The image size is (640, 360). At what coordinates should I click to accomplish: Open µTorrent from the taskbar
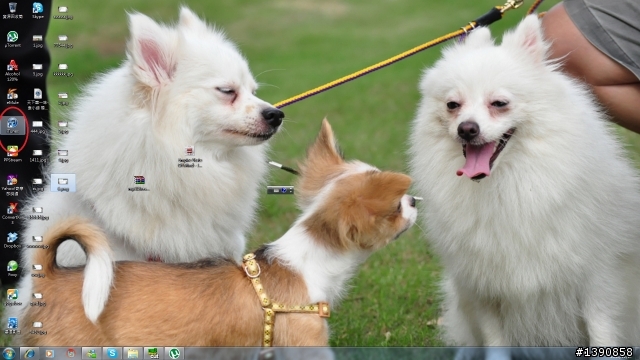tap(174, 353)
